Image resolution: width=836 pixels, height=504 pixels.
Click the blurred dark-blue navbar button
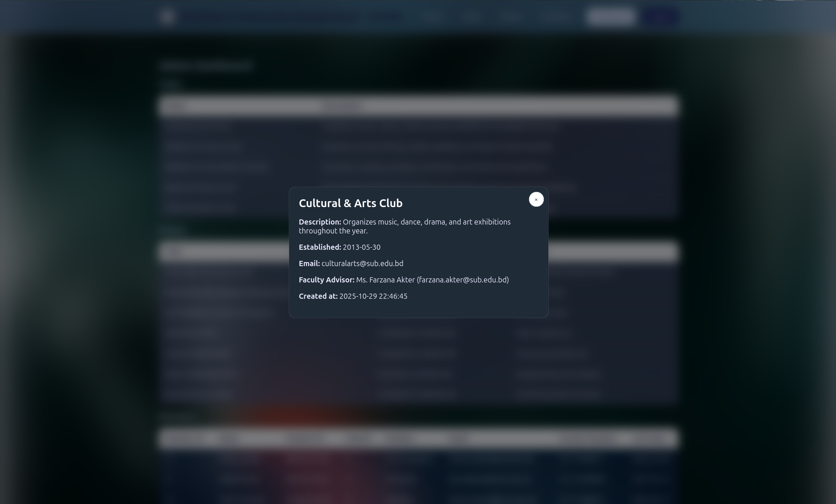[x=661, y=16]
